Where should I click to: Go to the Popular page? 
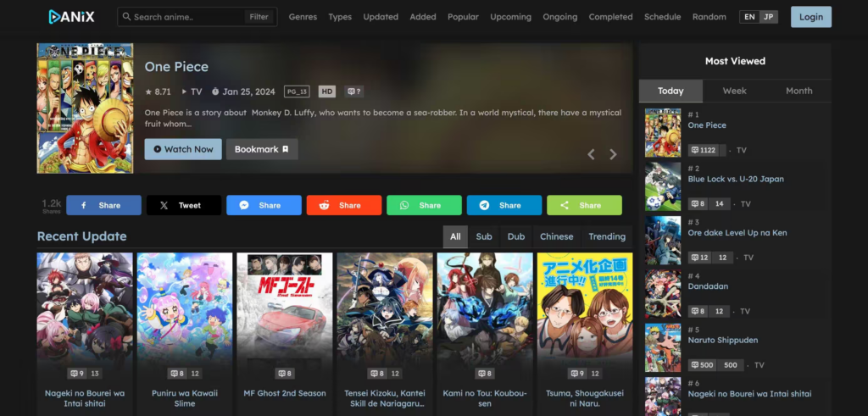coord(464,17)
